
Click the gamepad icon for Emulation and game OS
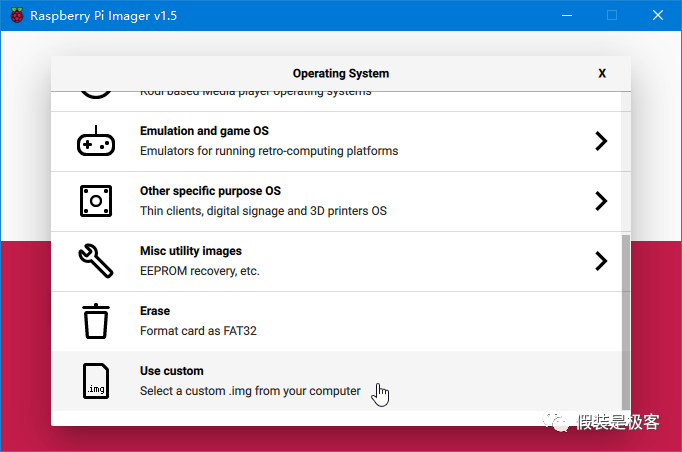(96, 141)
